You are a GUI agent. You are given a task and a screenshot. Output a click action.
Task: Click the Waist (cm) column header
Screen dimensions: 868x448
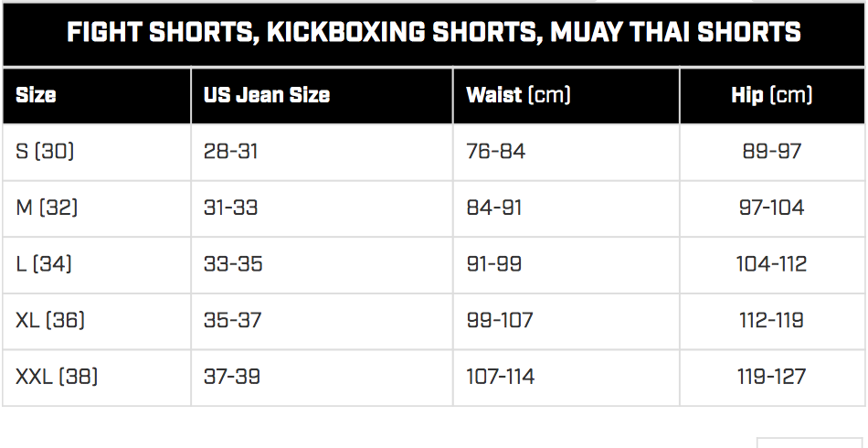(566, 96)
